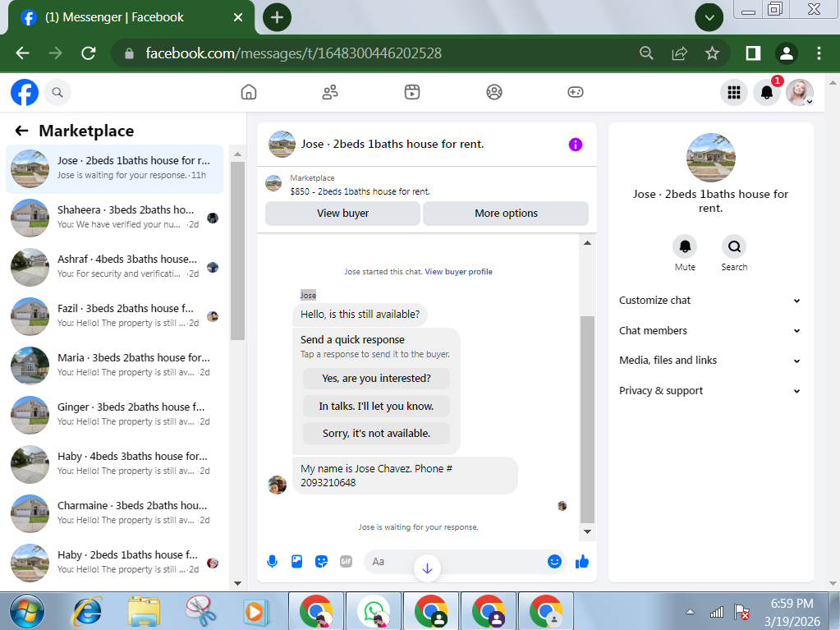Search in conversation magnifier icon

734,246
